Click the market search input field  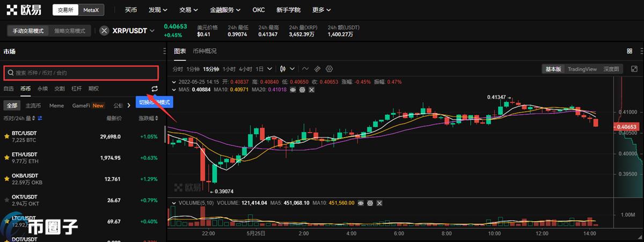click(81, 72)
